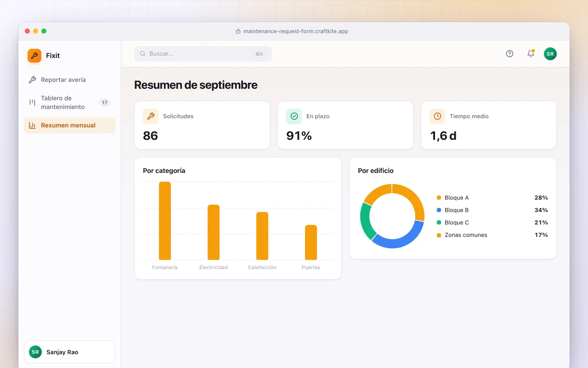Click the wrench icon on Solicitudes card

coord(151,116)
